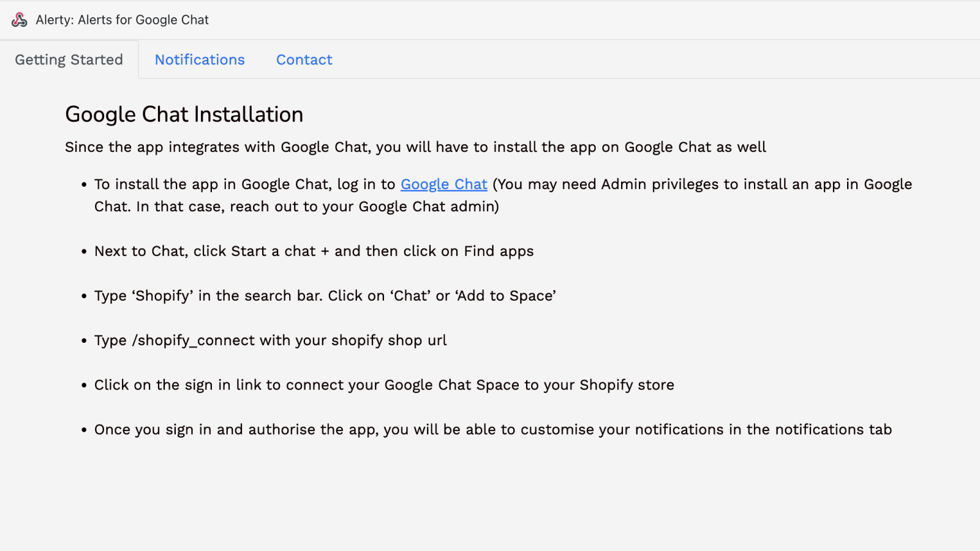Image resolution: width=980 pixels, height=551 pixels.
Task: Click the 'Google Chat Installation' heading
Action: [x=183, y=114]
